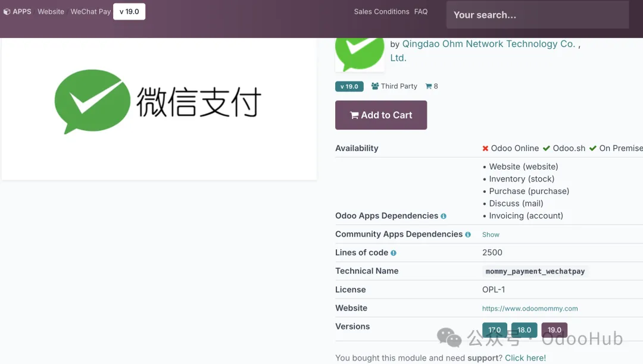Click the OPL-1 license value
643x364 pixels.
click(494, 290)
